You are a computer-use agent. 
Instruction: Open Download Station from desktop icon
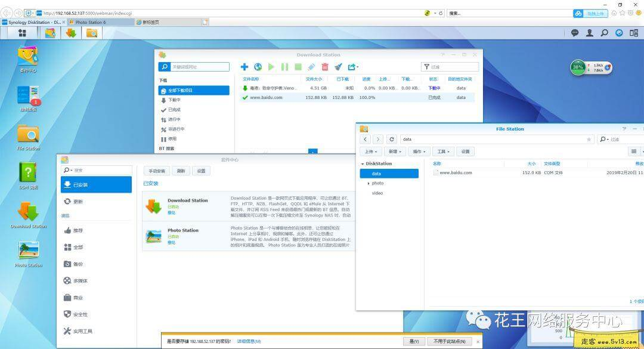(28, 214)
